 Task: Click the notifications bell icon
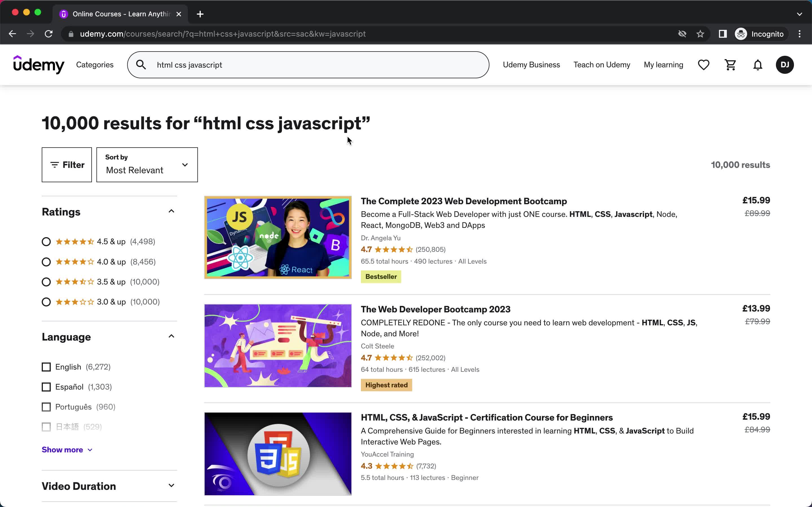click(758, 64)
